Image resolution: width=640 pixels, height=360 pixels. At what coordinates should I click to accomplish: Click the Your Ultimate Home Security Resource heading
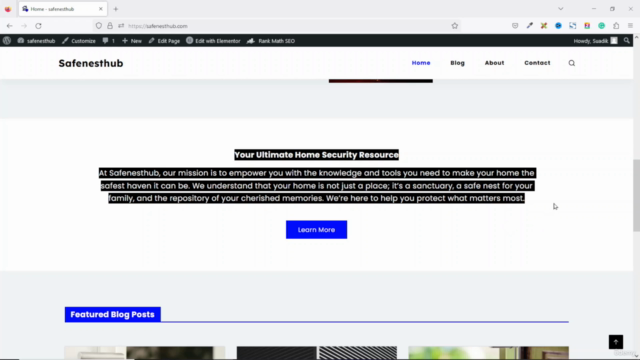click(316, 155)
